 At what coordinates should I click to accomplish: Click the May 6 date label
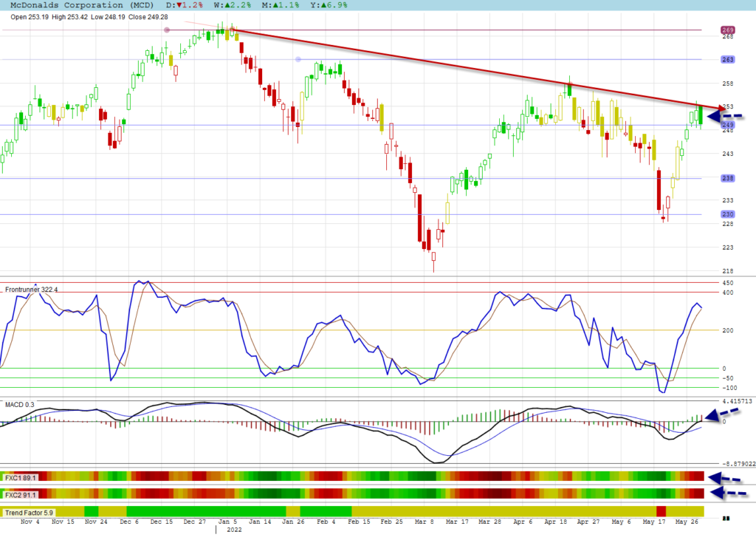pos(621,522)
